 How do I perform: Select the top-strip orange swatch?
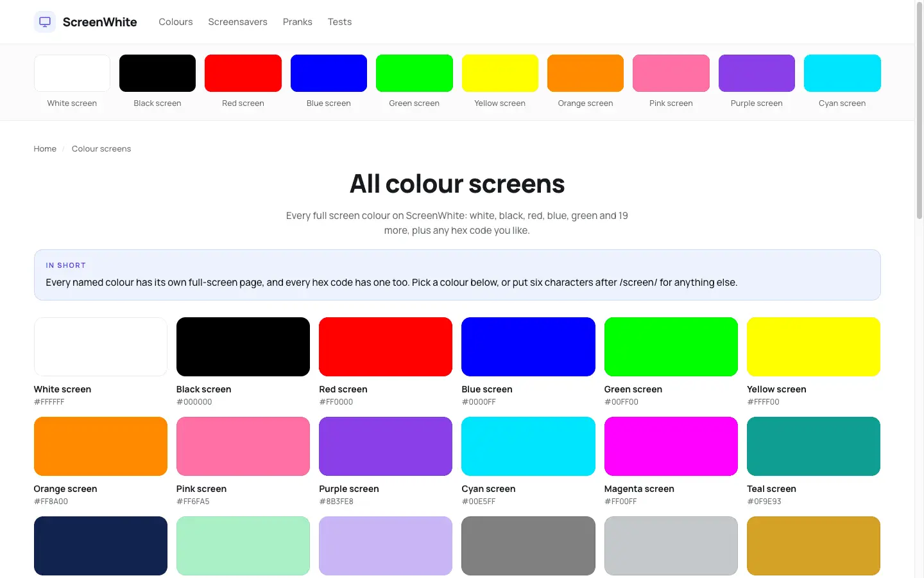[585, 73]
